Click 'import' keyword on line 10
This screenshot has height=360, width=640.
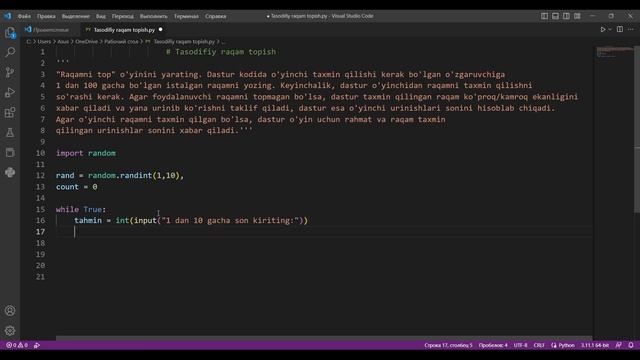(69, 153)
